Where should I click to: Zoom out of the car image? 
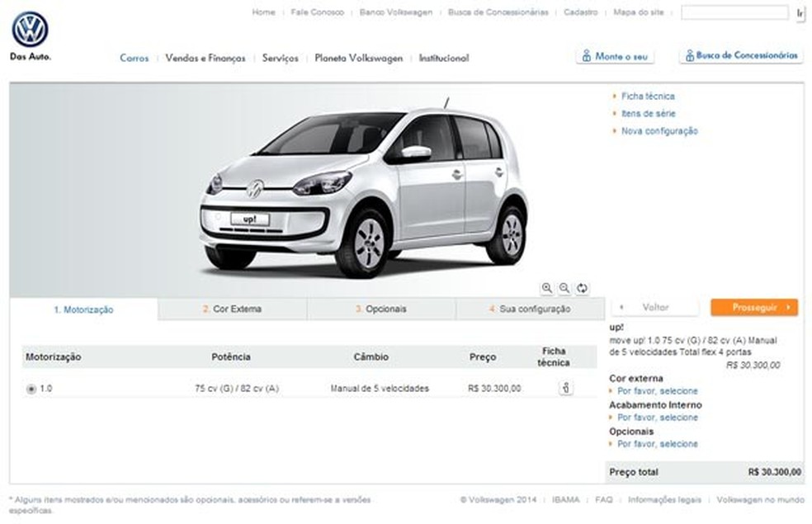click(564, 289)
